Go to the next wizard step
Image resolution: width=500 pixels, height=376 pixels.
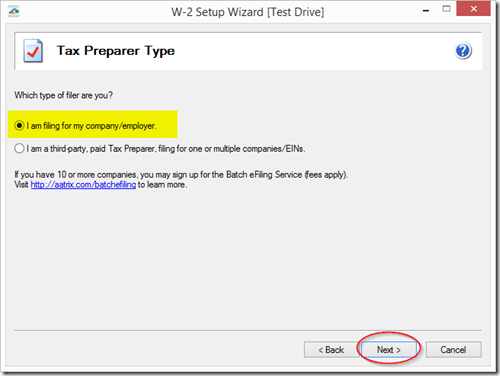point(389,349)
